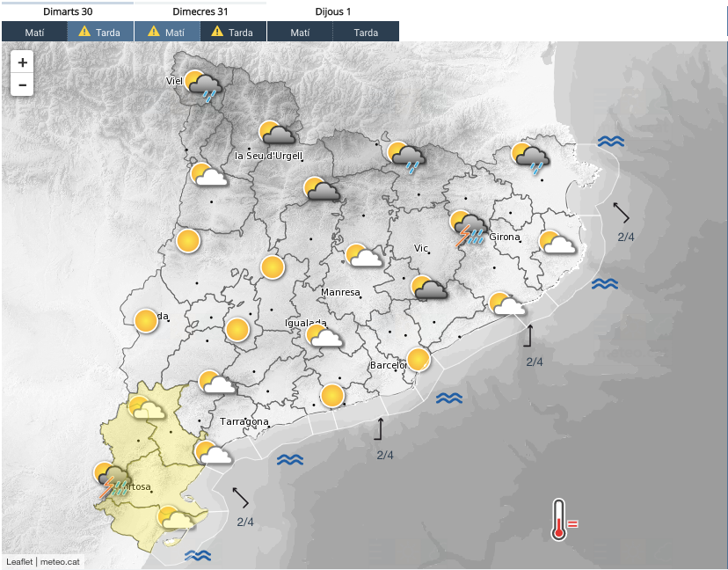Zoom out of the map

22,85
